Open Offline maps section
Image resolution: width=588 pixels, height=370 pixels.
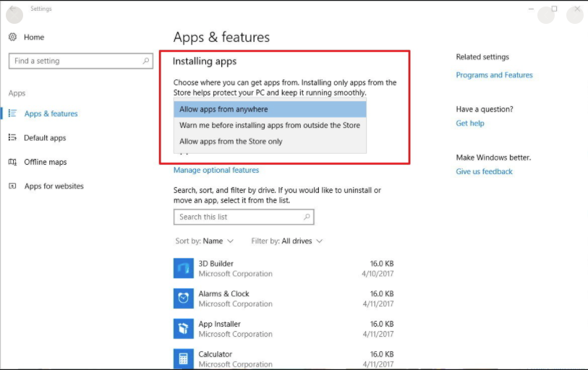[x=46, y=162]
